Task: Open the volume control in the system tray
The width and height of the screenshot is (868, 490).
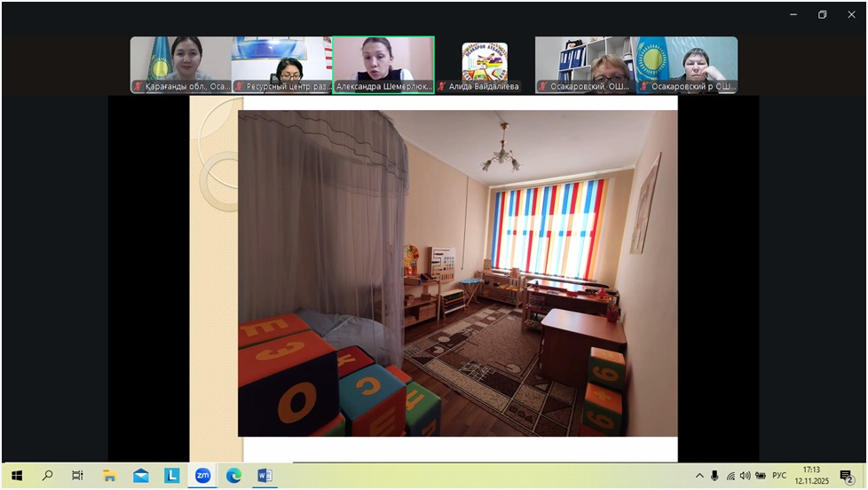Action: point(745,476)
